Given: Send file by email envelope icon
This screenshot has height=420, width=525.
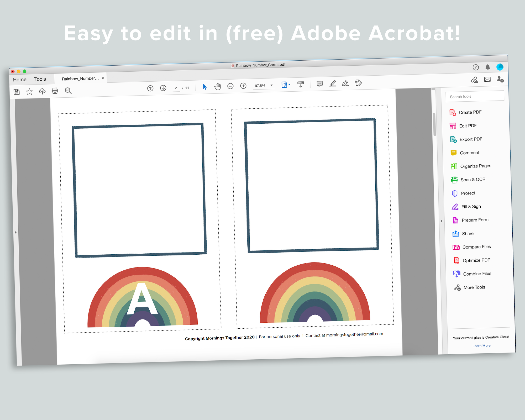Looking at the screenshot, I should 487,79.
